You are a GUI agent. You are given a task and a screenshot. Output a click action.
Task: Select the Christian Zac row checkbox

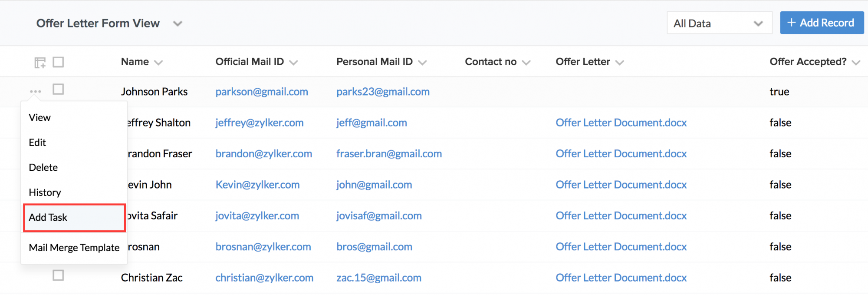(x=58, y=275)
